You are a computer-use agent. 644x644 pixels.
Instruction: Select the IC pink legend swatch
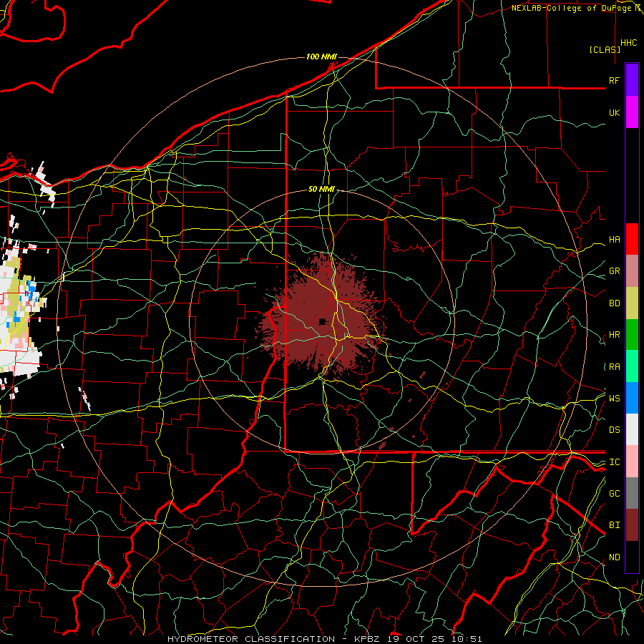pos(632,462)
